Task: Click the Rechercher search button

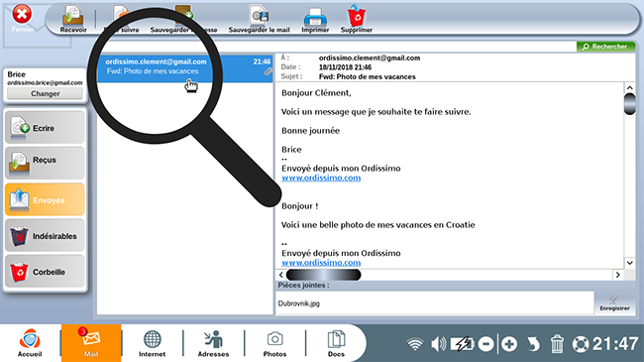Action: [x=605, y=47]
